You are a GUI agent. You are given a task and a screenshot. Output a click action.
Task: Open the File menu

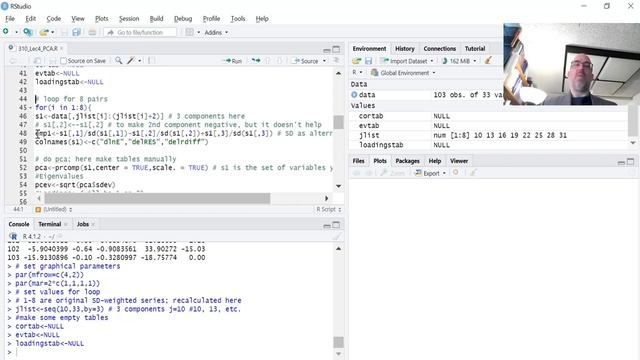point(10,19)
